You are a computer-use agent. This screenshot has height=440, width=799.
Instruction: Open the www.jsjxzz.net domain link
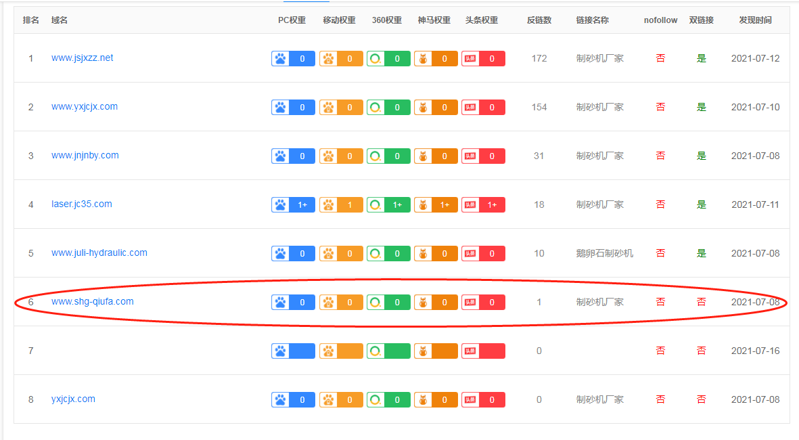coord(82,58)
